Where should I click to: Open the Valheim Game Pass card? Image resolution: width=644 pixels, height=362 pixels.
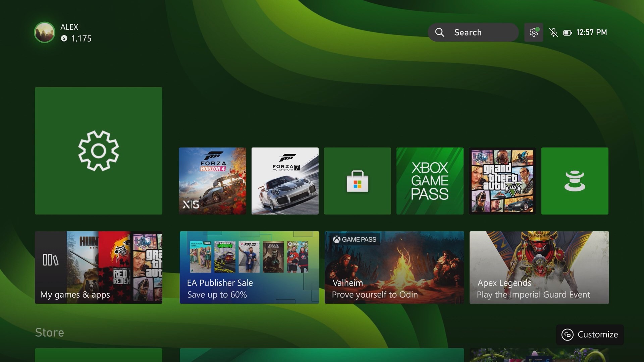(x=394, y=267)
